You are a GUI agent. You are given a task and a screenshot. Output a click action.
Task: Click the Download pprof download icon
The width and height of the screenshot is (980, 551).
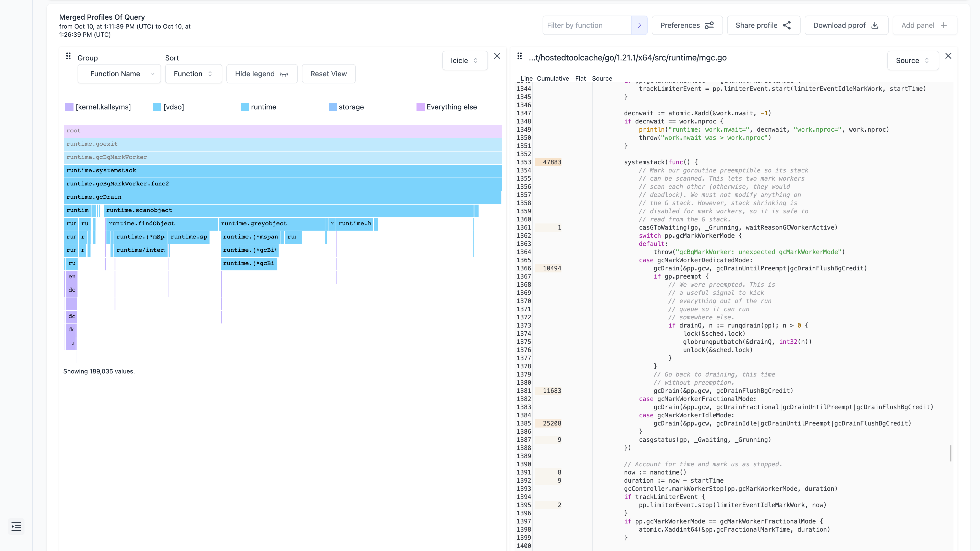[875, 26]
